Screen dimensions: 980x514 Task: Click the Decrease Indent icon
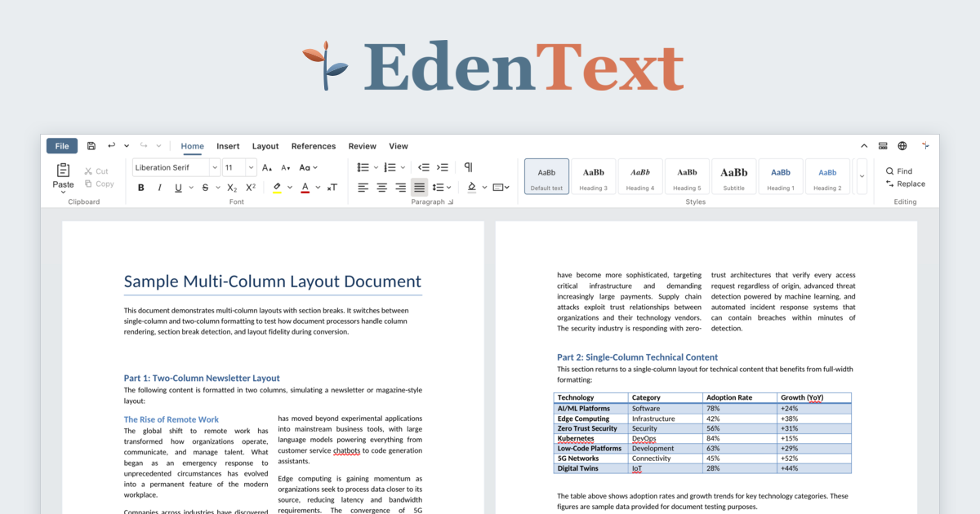click(424, 167)
